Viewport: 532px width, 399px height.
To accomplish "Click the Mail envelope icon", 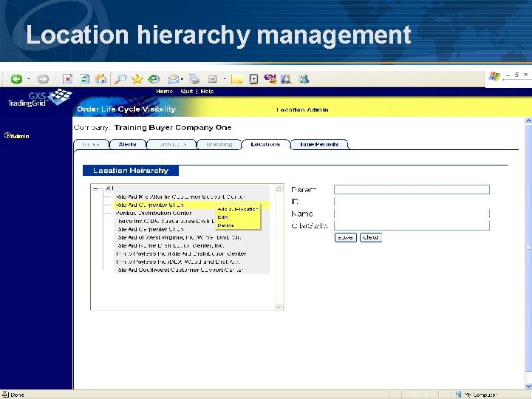I will tap(174, 79).
